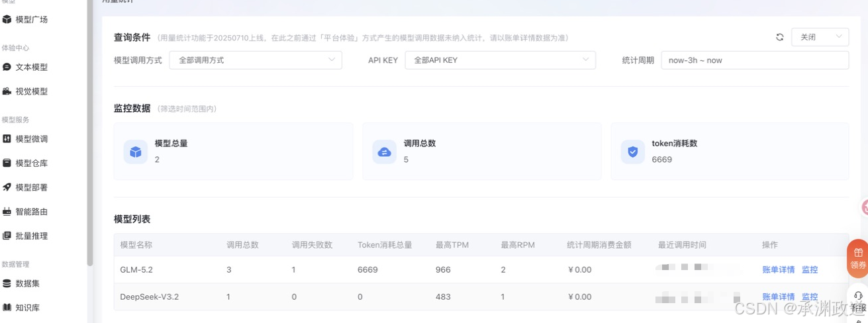Click the 智能路由 router icon
Screen dimensions: 868x323
point(7,212)
